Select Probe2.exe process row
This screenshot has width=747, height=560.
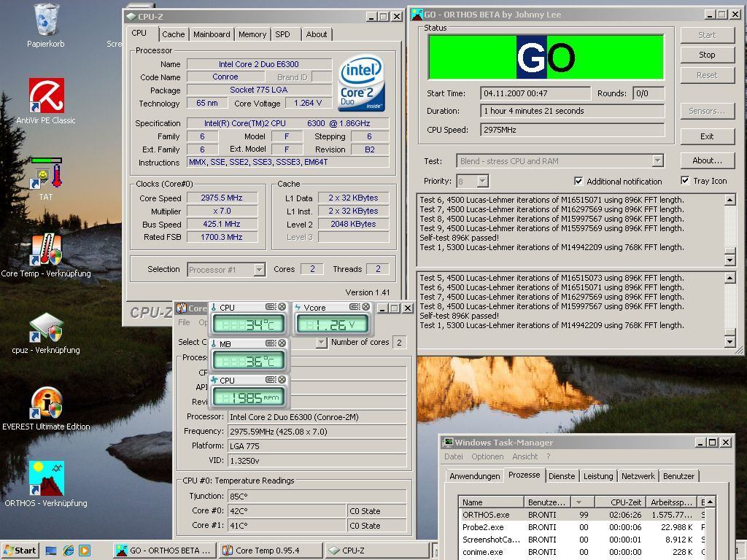pyautogui.click(x=583, y=527)
